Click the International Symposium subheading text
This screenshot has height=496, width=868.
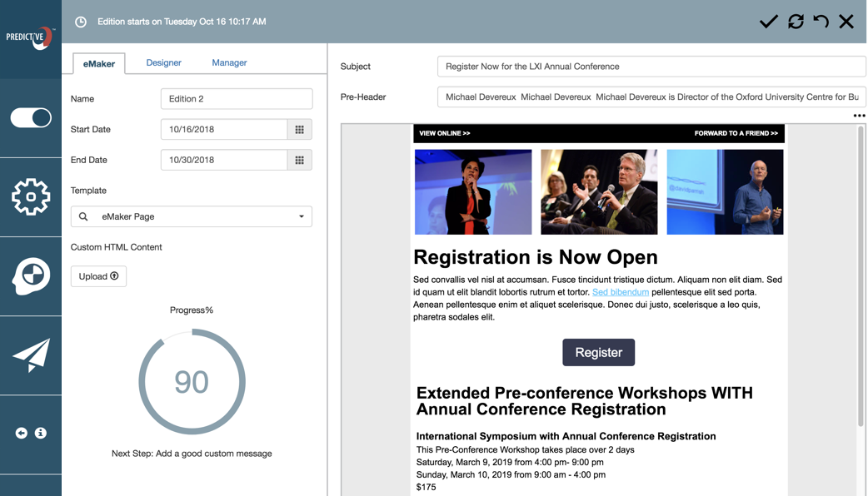click(566, 436)
